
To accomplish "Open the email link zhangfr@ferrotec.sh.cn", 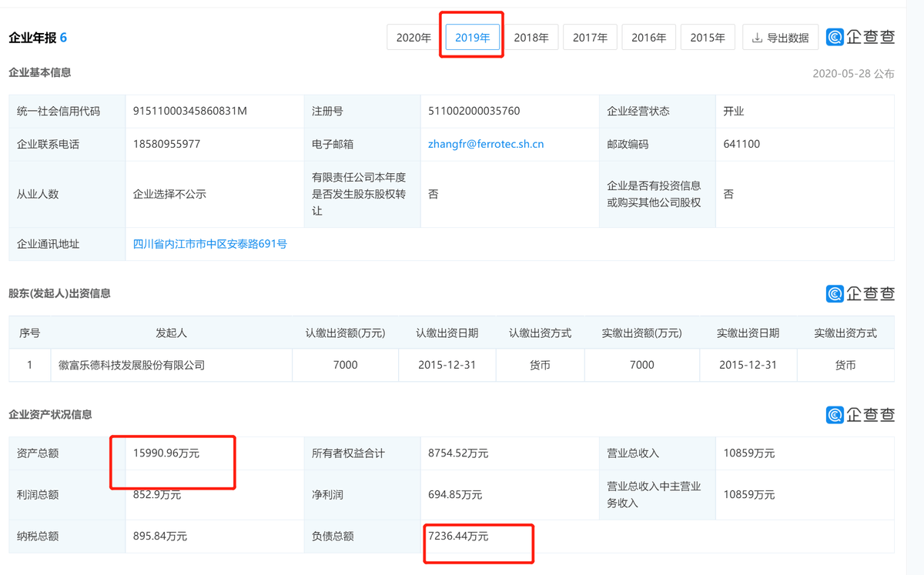I will (486, 144).
